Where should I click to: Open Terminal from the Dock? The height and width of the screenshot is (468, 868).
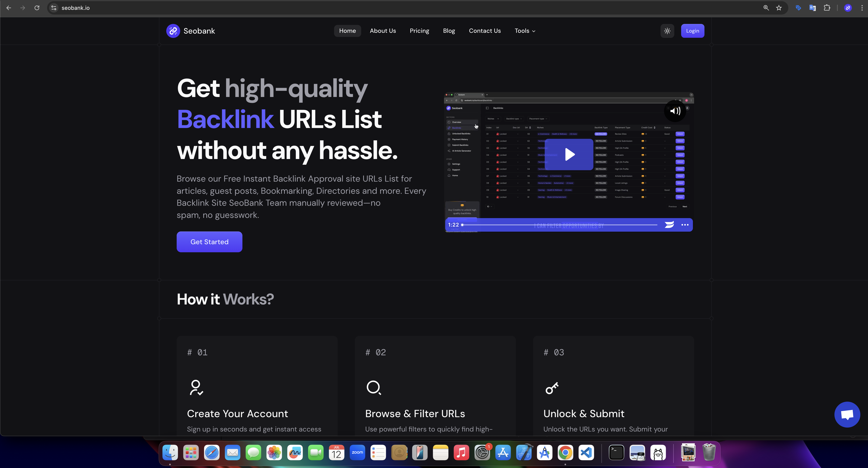[616, 452]
